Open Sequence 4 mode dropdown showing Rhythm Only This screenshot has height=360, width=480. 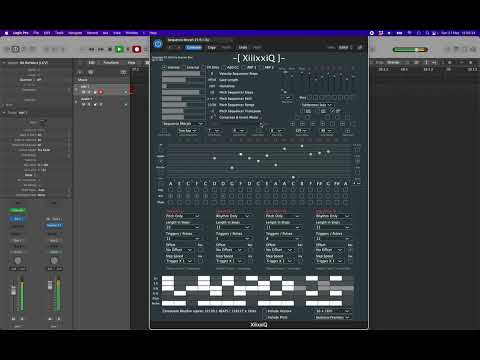tap(333, 216)
